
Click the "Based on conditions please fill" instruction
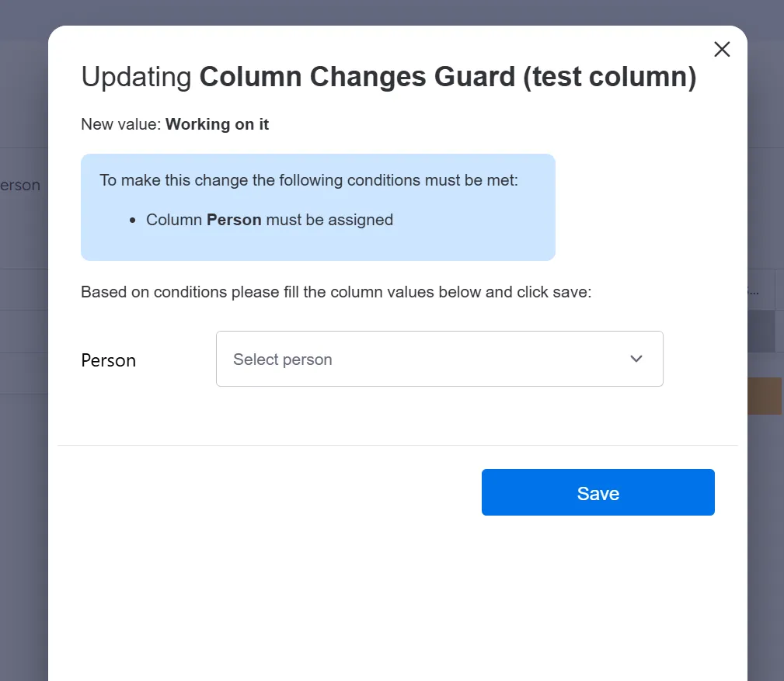coord(336,293)
